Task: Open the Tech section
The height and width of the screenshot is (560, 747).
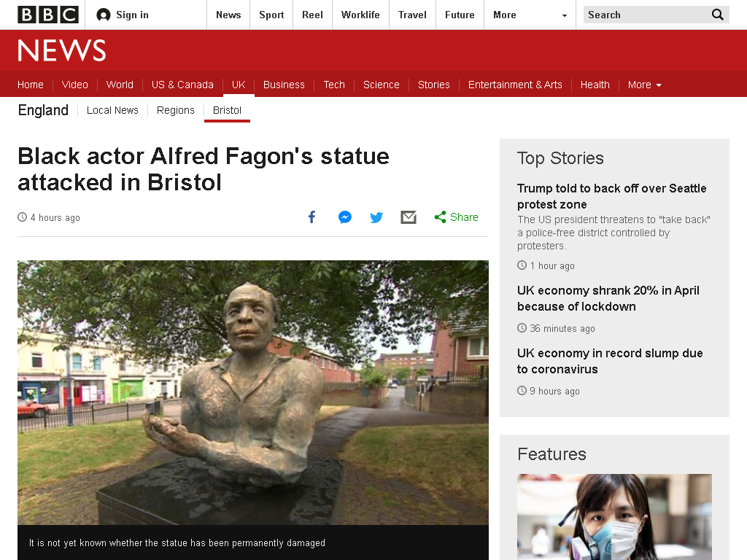Action: (x=334, y=85)
